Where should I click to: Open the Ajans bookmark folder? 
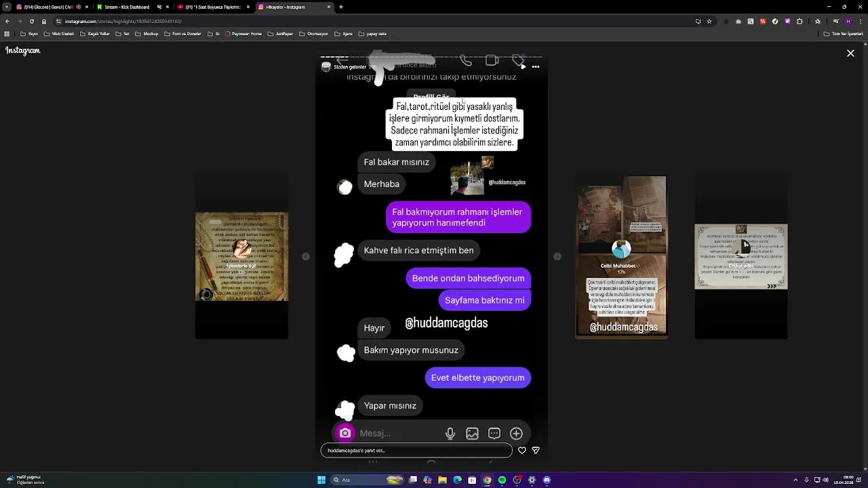point(344,34)
